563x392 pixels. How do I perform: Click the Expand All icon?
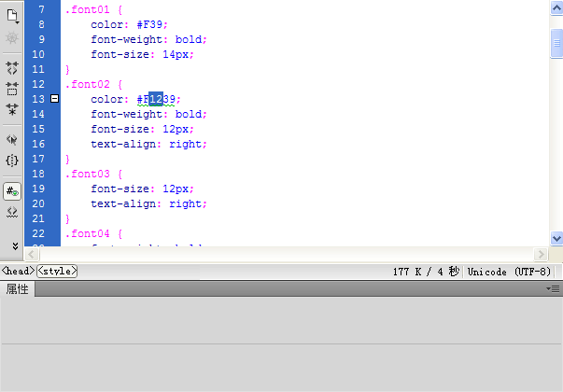12,109
